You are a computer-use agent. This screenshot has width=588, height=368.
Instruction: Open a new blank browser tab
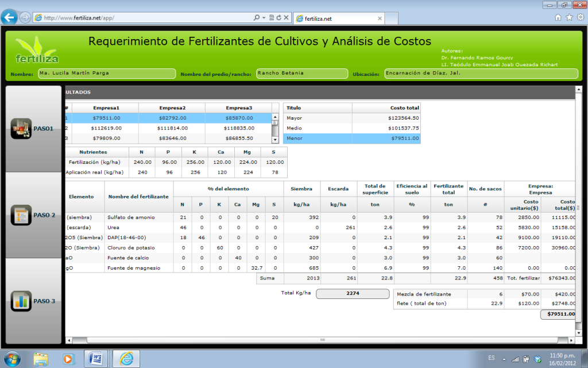[x=391, y=18]
